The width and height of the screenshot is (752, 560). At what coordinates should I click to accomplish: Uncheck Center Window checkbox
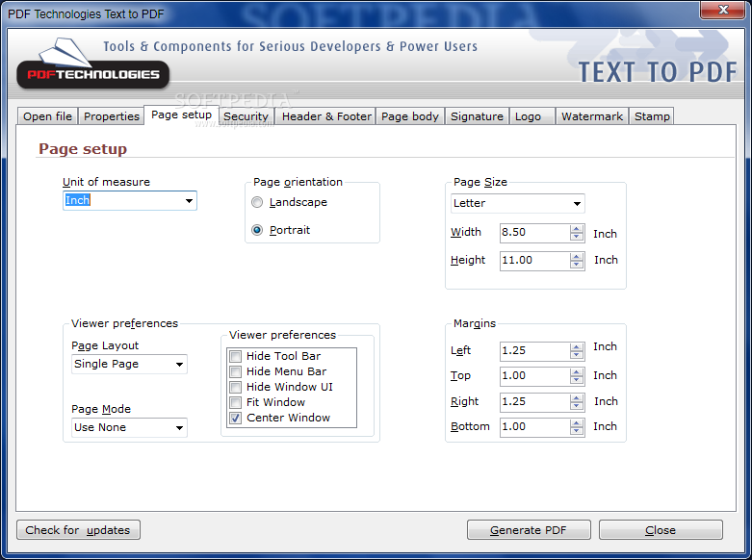pos(236,418)
